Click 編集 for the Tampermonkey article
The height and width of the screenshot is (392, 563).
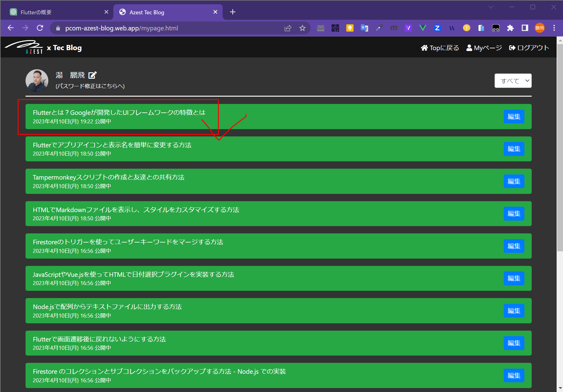point(514,181)
